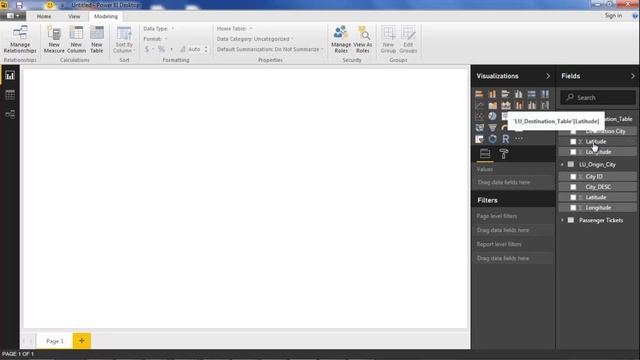This screenshot has height=360, width=640.
Task: Select the Stacked bar chart visualization
Action: (x=479, y=94)
